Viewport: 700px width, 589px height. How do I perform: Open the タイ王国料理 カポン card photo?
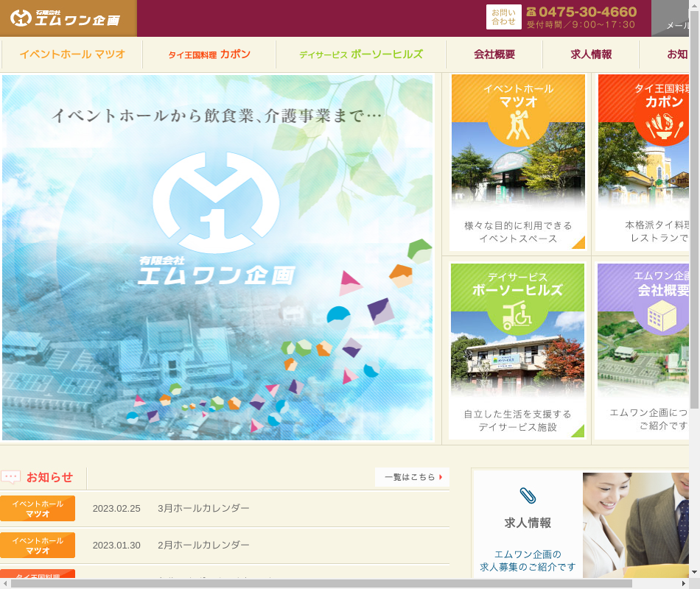[644, 165]
